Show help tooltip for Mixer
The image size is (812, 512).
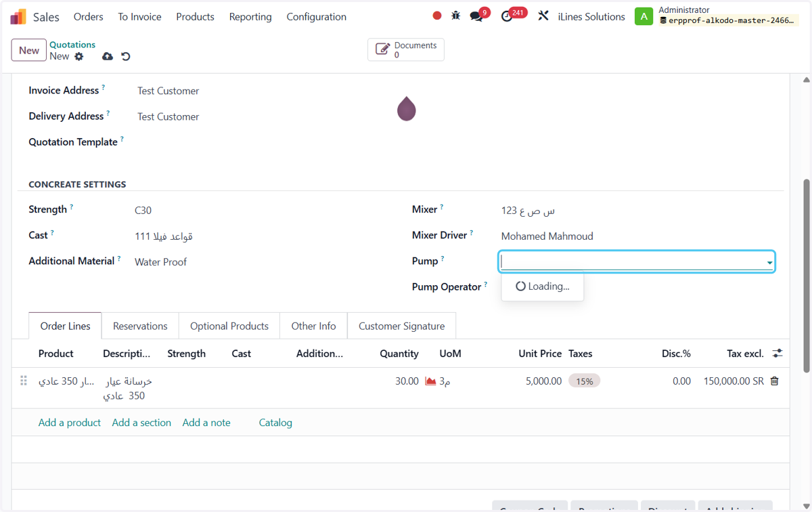[442, 207]
